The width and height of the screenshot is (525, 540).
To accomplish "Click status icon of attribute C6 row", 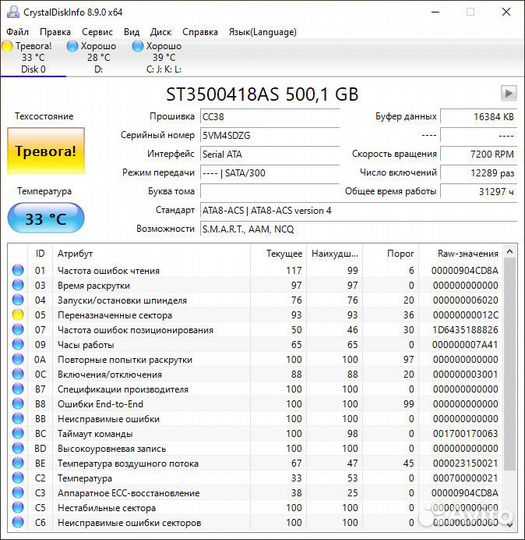I will (18, 522).
